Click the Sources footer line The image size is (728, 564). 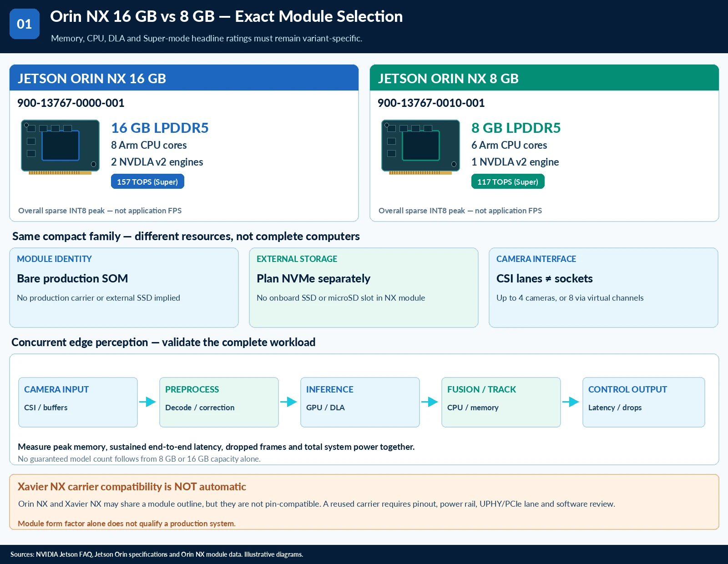coord(157,554)
